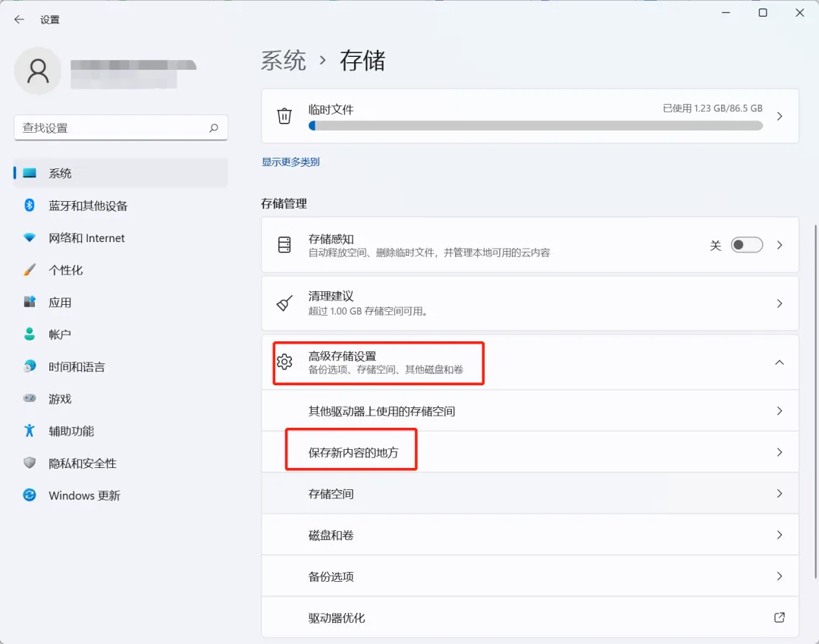Open 存储感知 settings chevron arrow
The height and width of the screenshot is (644, 819).
[x=780, y=245]
